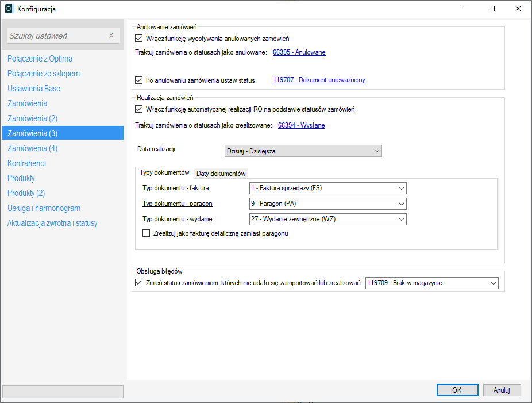
Task: Expand the 'Typ dokumentu - wydanie' dropdown
Action: [x=327, y=219]
